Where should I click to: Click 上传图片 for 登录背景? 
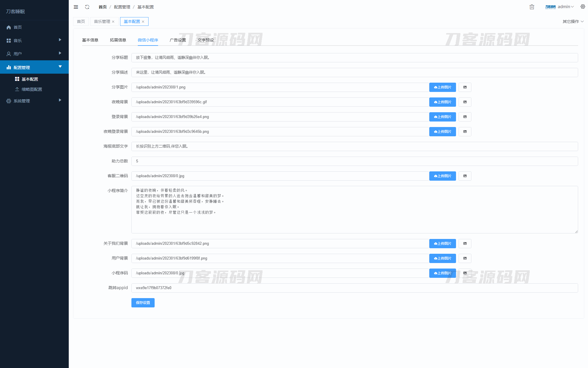442,117
